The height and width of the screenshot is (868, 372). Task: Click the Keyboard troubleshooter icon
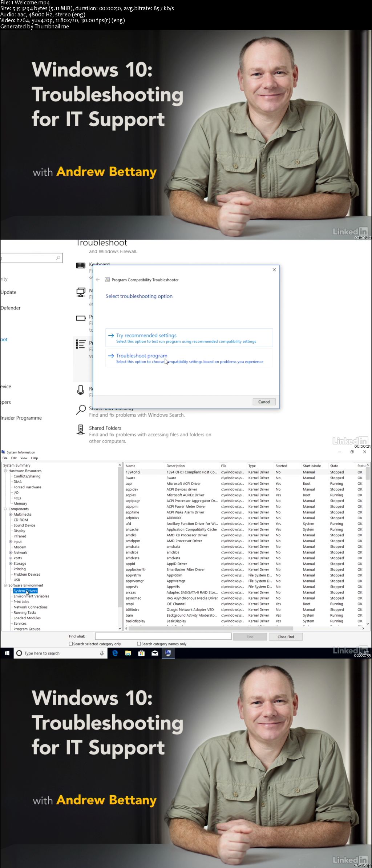[81, 265]
